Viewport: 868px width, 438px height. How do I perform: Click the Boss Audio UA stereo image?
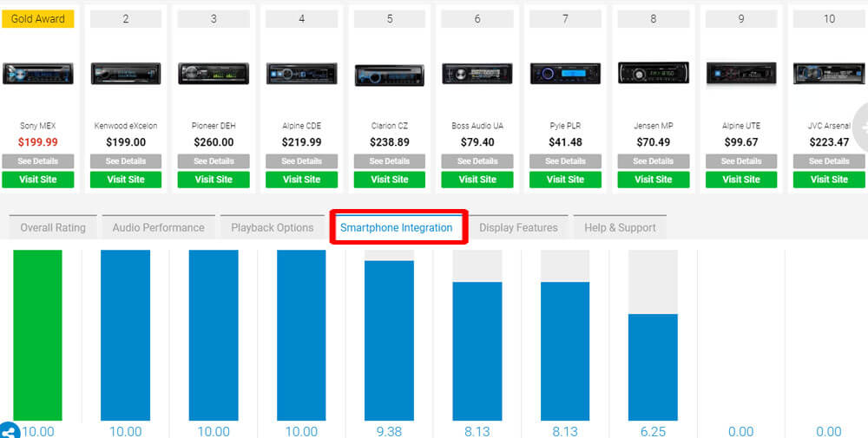(477, 74)
